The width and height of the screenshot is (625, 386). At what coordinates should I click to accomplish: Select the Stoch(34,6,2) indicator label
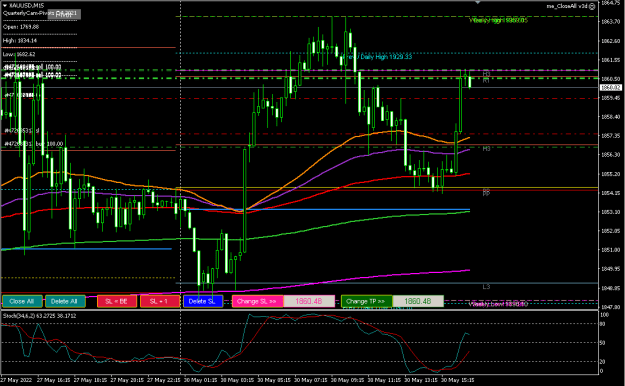[x=39, y=316]
